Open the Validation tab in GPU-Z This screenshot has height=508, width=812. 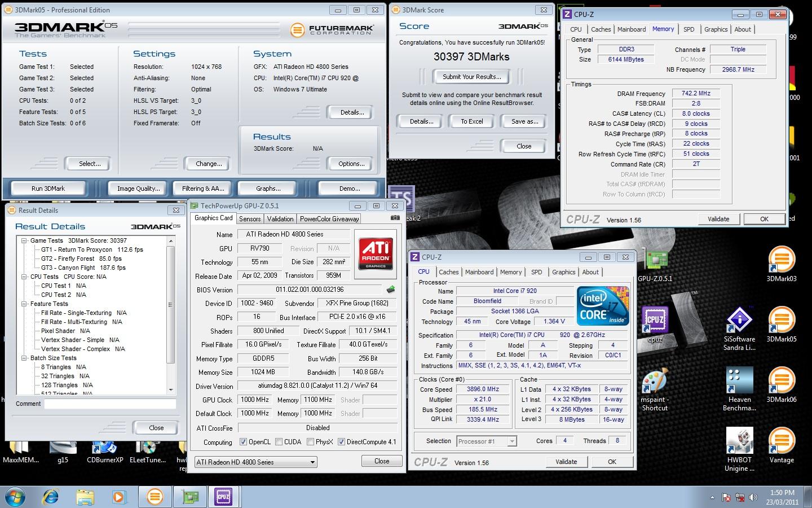[280, 219]
